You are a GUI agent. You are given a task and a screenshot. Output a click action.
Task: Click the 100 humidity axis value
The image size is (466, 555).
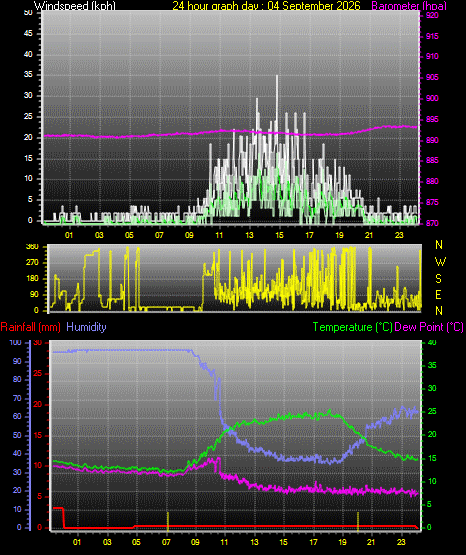(15, 342)
